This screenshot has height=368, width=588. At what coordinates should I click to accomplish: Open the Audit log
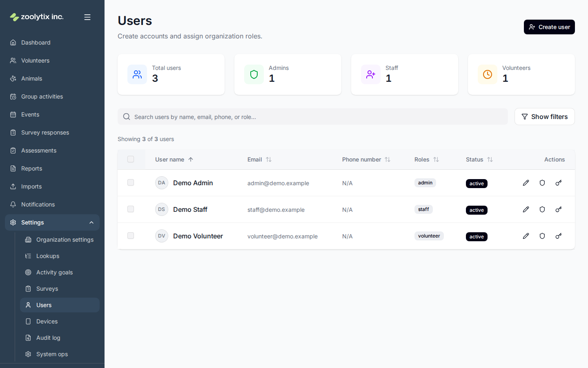click(60, 338)
